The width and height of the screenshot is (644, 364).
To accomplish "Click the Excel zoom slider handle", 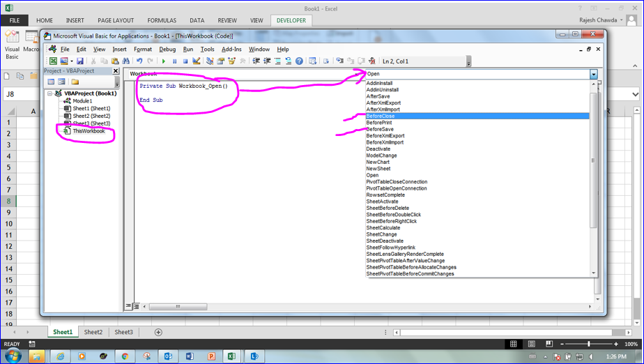I will pos(588,344).
